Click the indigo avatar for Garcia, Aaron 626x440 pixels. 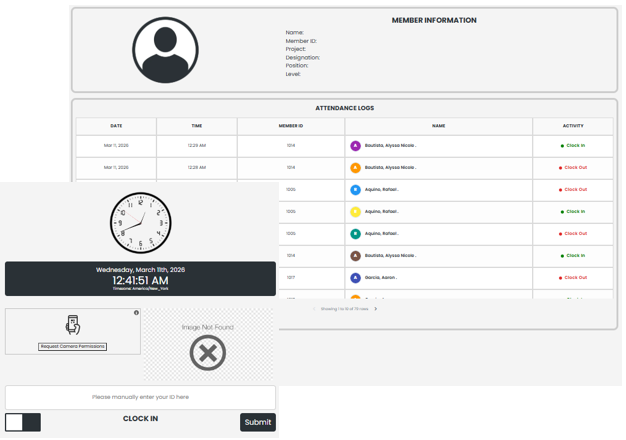[x=355, y=278]
